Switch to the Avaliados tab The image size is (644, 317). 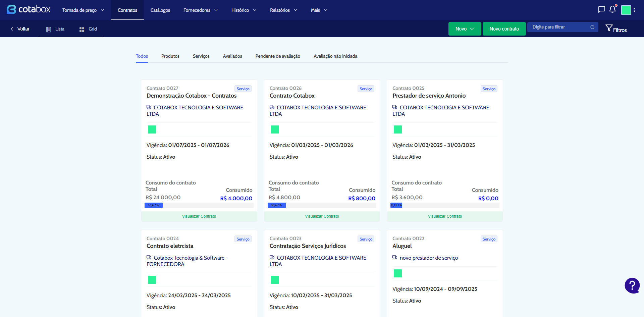tap(232, 56)
